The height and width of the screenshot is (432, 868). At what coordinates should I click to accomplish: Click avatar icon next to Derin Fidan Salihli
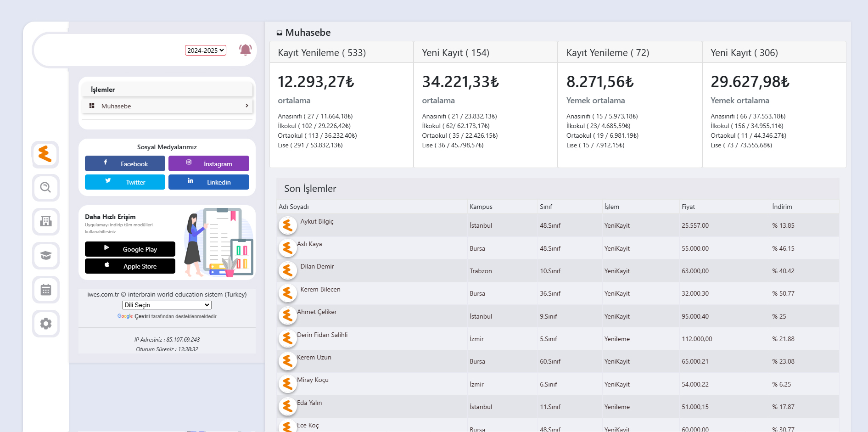click(288, 339)
